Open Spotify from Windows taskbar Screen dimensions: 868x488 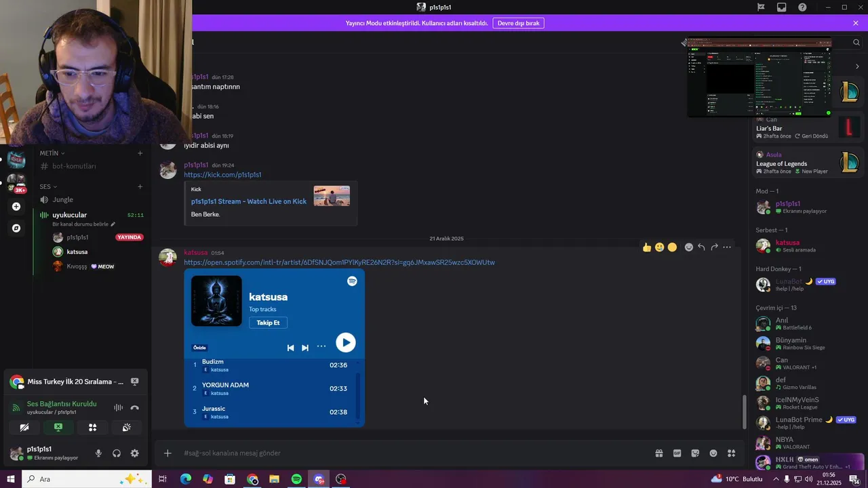(296, 479)
